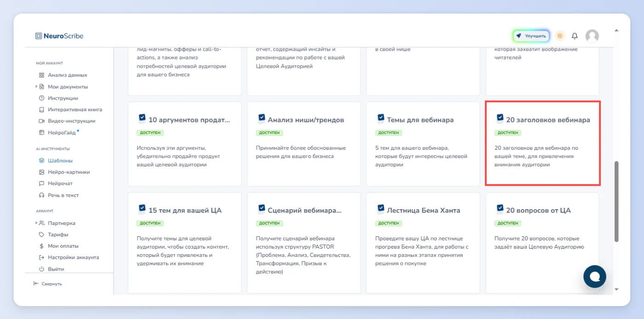Click the Нейро-картинки image icon
Image resolution: width=644 pixels, height=319 pixels.
coord(41,172)
